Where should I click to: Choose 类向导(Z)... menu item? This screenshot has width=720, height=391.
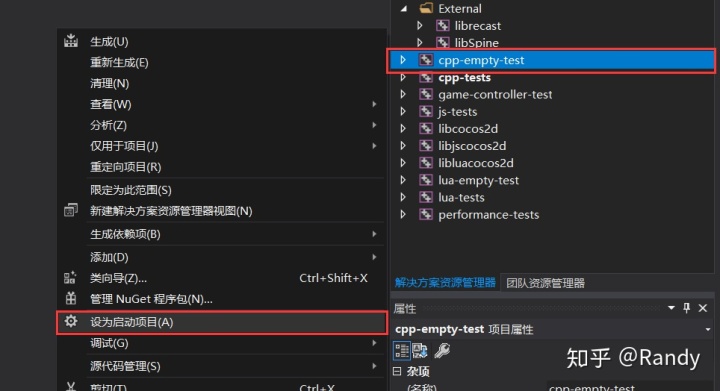(221, 278)
